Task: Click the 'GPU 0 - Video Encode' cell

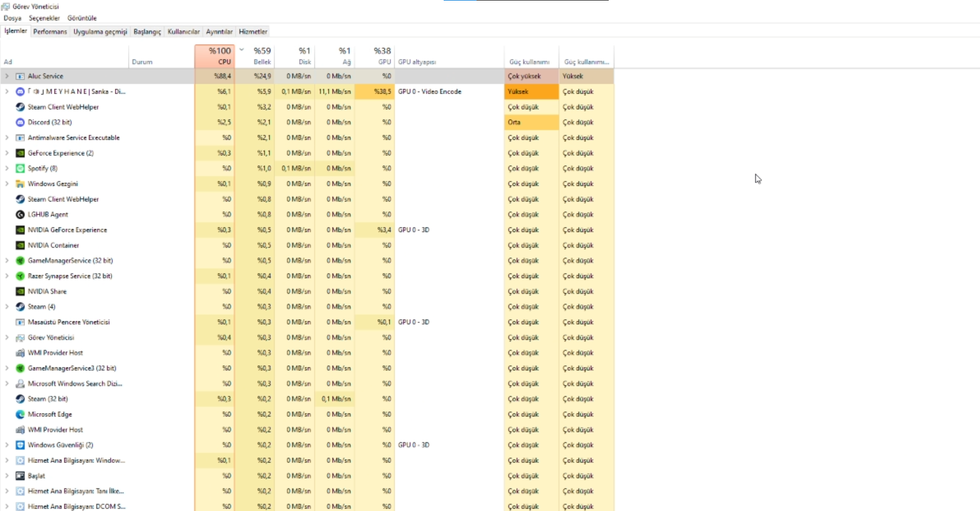Action: (x=450, y=92)
